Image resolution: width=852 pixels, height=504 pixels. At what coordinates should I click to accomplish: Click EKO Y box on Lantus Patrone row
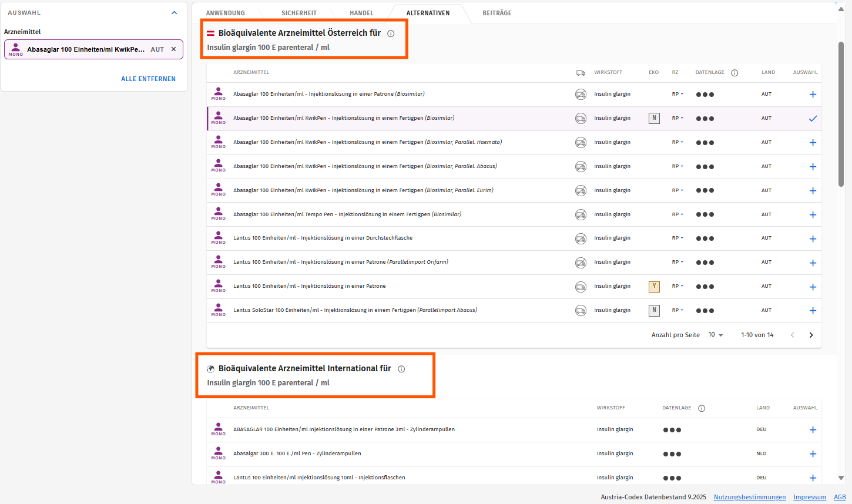tap(654, 287)
